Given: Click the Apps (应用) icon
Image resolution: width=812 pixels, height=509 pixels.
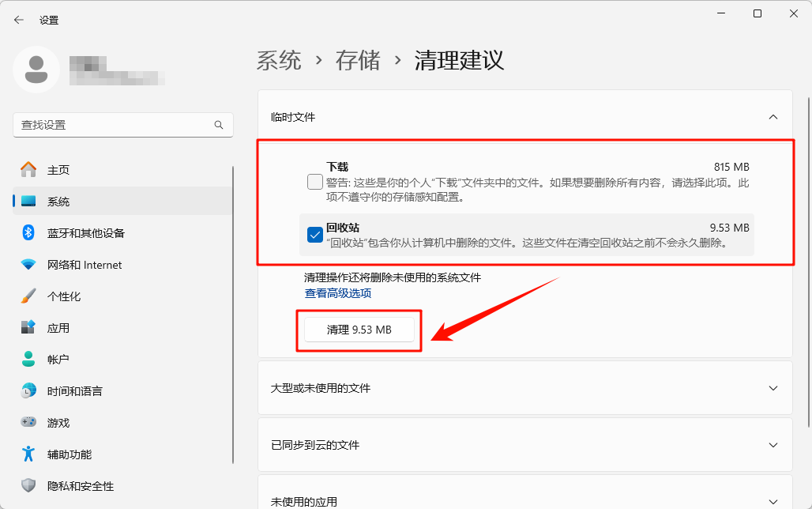Looking at the screenshot, I should click(x=28, y=328).
